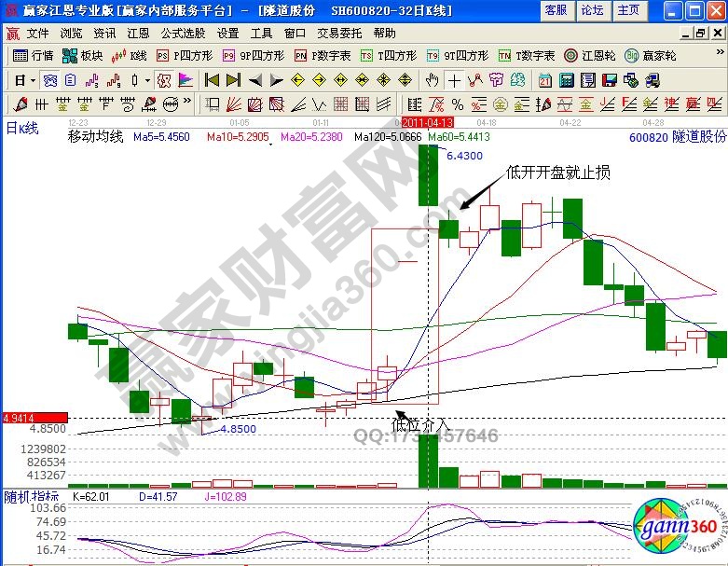Open the 板块 sector panel
Image resolution: width=728 pixels, height=566 pixels.
tap(83, 56)
